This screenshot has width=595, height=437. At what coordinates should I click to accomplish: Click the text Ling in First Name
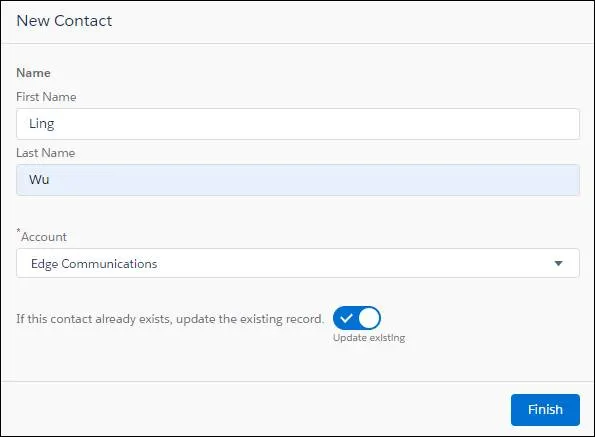point(42,124)
